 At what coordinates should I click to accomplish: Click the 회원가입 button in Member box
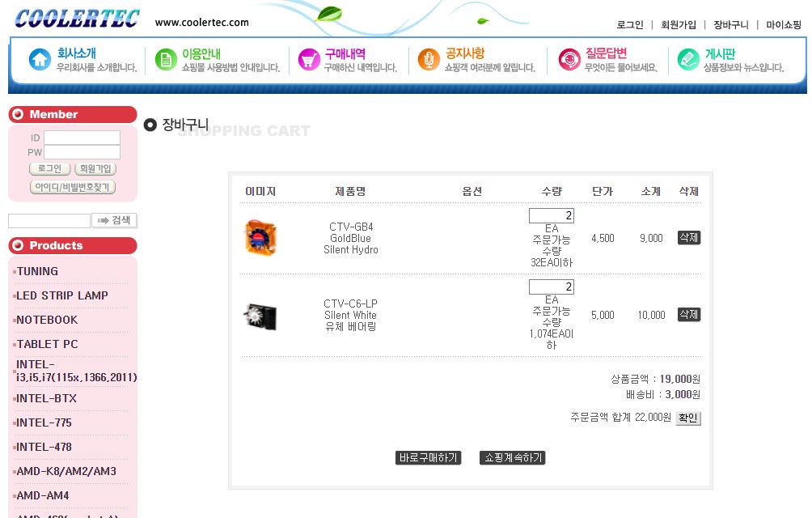click(95, 169)
